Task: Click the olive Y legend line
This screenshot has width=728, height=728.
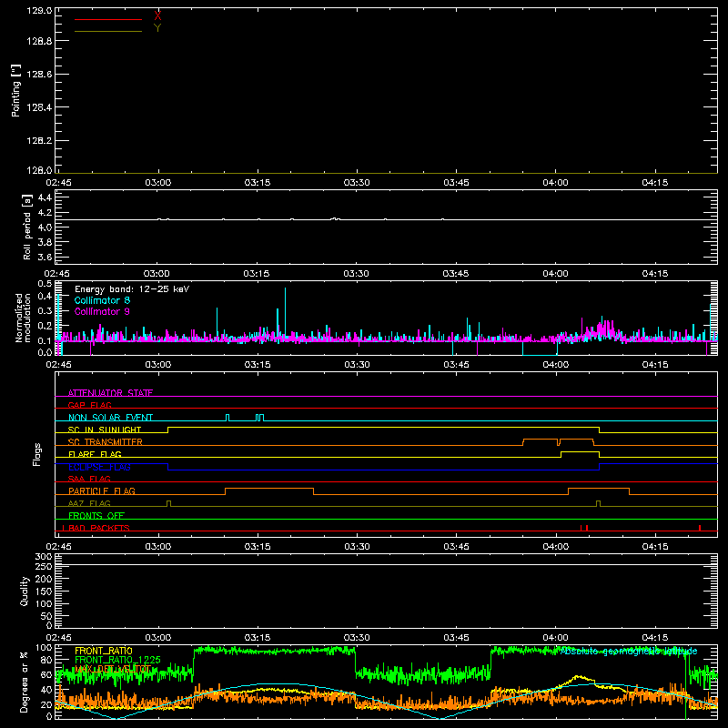Action: click(108, 32)
